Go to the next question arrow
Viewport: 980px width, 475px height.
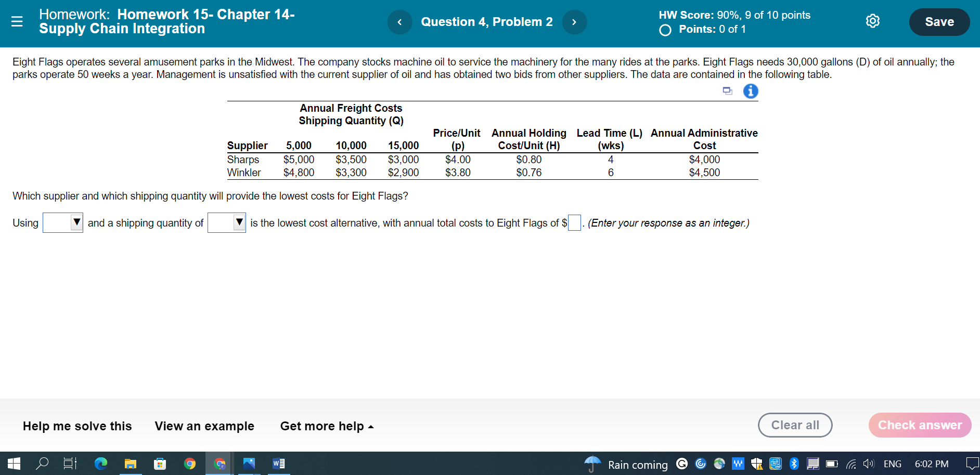click(574, 22)
